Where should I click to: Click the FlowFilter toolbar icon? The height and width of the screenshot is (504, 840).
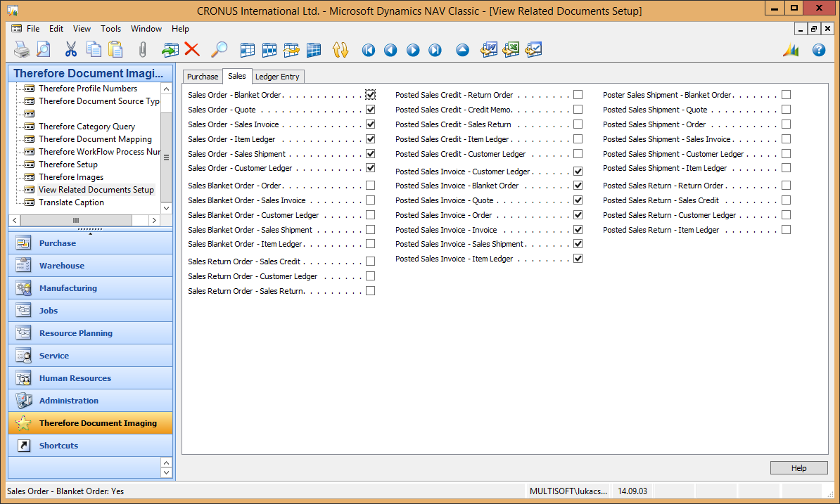coord(291,50)
